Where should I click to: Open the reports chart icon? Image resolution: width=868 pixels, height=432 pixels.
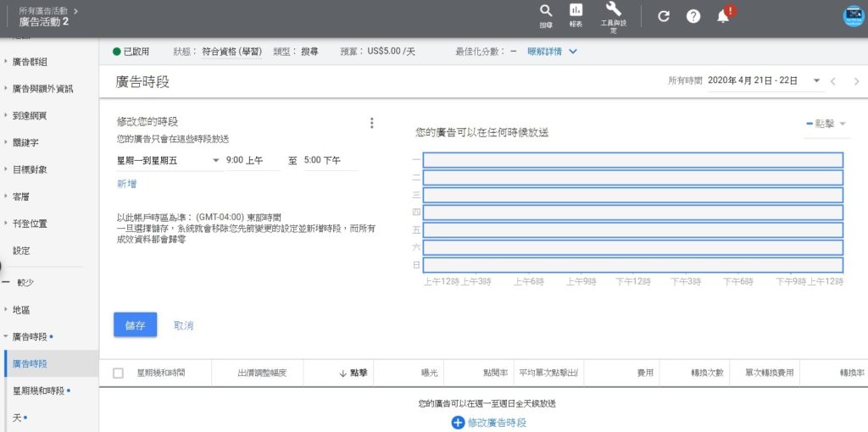tap(576, 10)
